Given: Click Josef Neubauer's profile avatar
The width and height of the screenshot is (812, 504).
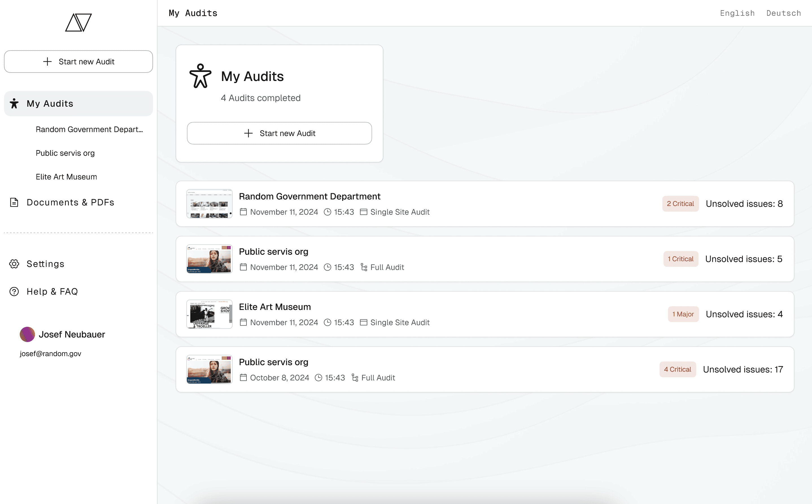Looking at the screenshot, I should coord(27,334).
